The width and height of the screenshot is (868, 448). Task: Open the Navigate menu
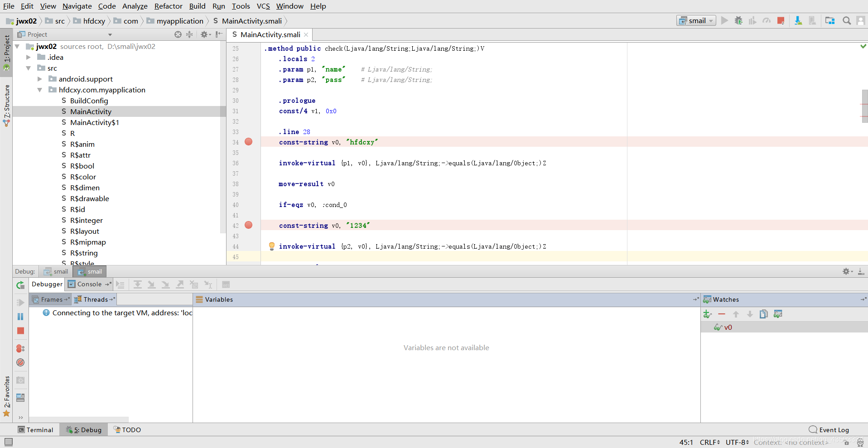click(77, 6)
